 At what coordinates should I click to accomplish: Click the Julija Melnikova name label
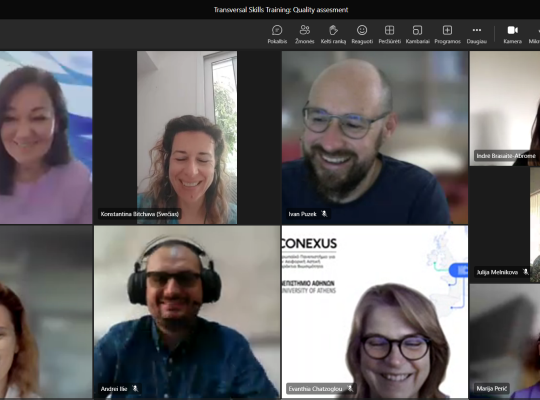(497, 272)
